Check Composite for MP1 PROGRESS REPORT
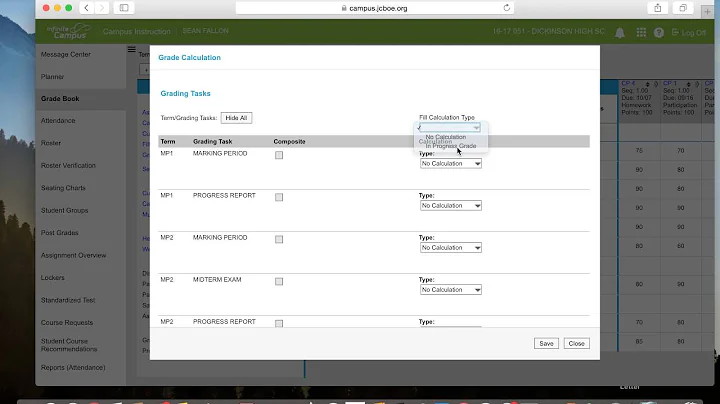 click(279, 197)
